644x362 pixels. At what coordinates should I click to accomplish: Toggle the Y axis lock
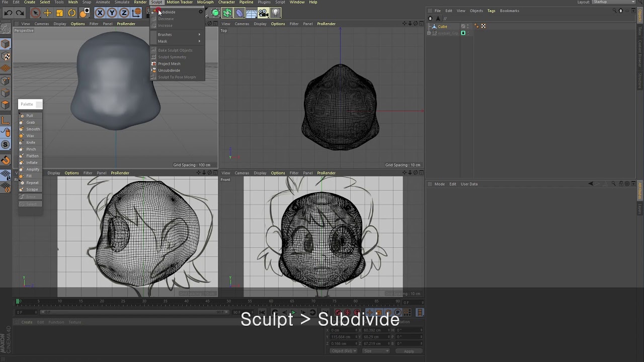coord(112,13)
